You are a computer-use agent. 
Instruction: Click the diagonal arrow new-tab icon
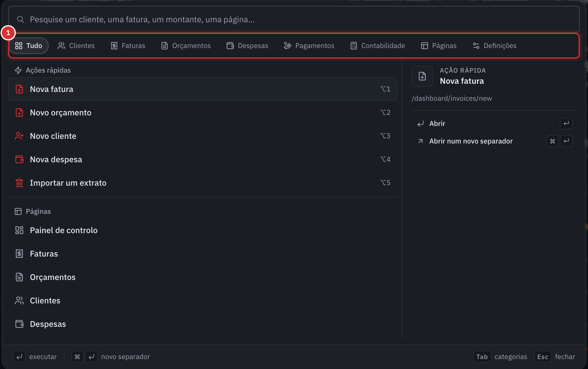pyautogui.click(x=421, y=141)
